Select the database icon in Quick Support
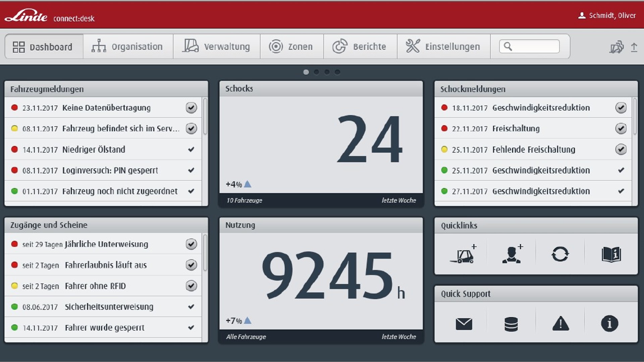644x362 pixels. 511,323
